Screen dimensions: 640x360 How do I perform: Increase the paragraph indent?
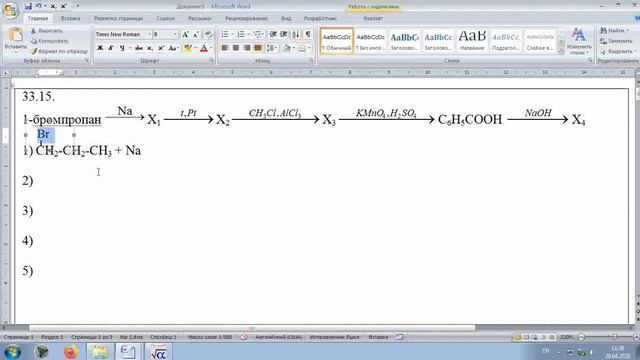tap(284, 34)
